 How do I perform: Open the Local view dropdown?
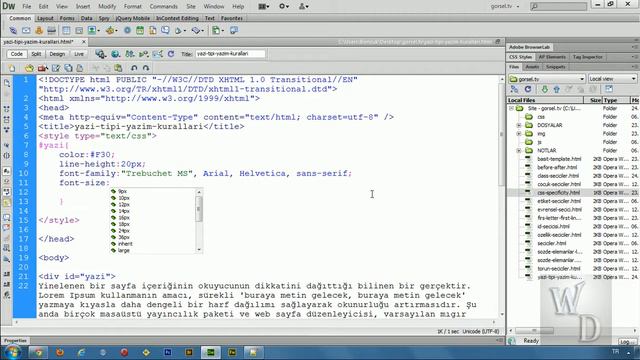[x=612, y=79]
